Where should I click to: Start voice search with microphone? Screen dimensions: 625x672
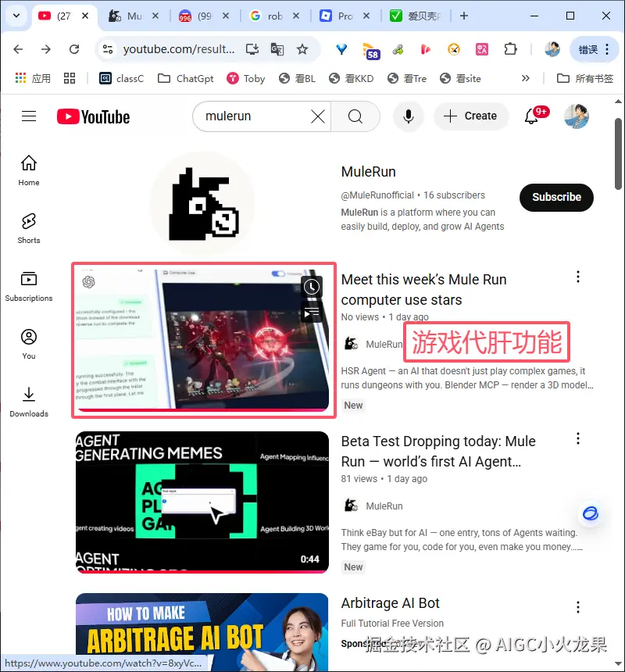[409, 116]
